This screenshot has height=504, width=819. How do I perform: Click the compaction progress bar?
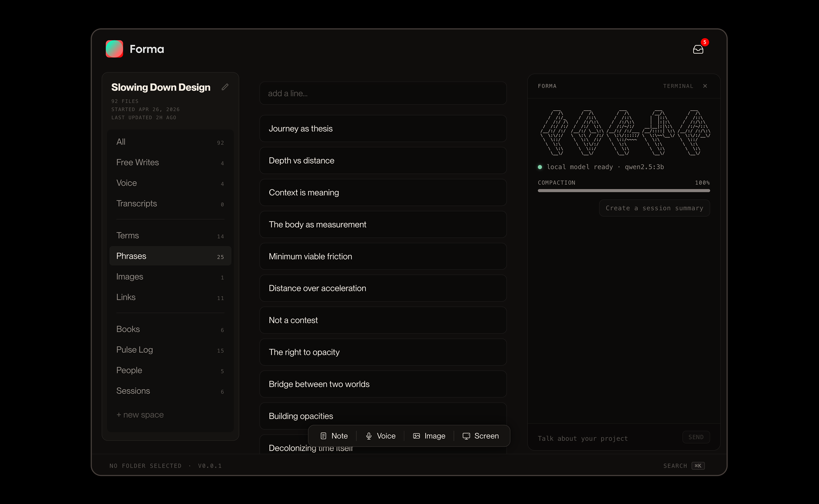pos(624,191)
